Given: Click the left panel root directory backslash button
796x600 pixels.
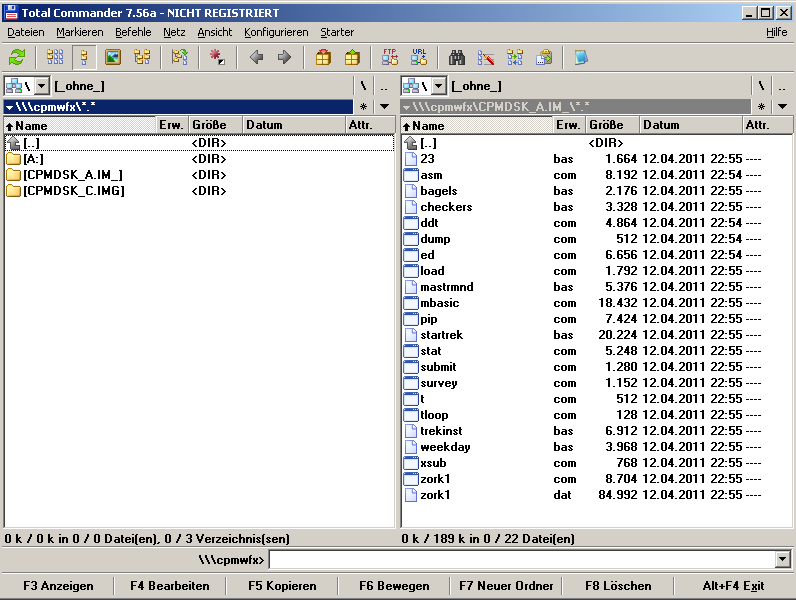Looking at the screenshot, I should tap(363, 86).
